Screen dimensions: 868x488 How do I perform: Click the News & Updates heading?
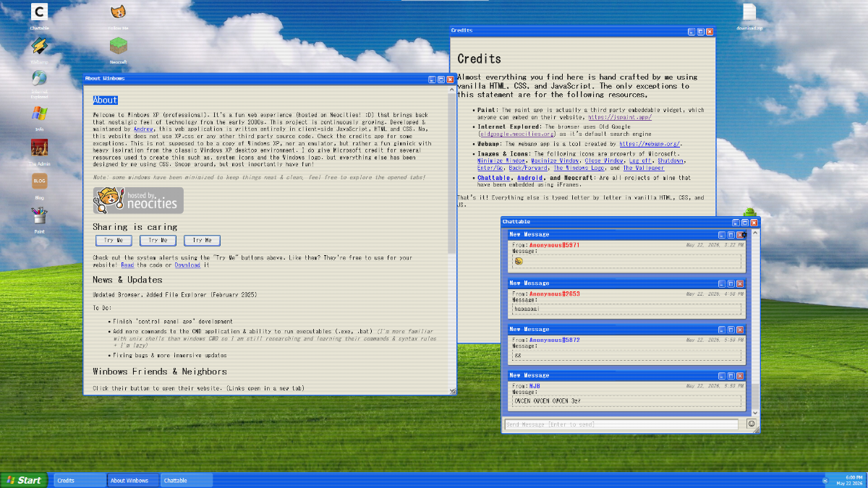tap(127, 279)
